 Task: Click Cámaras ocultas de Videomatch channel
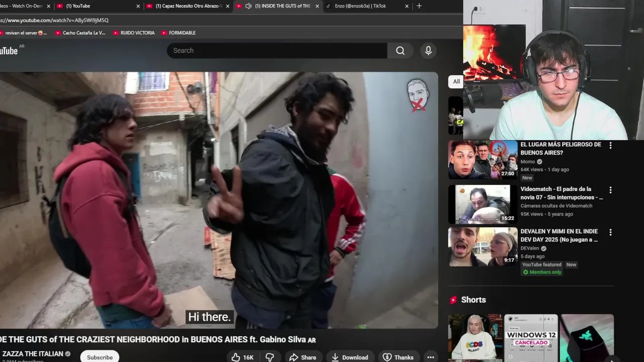[556, 206]
